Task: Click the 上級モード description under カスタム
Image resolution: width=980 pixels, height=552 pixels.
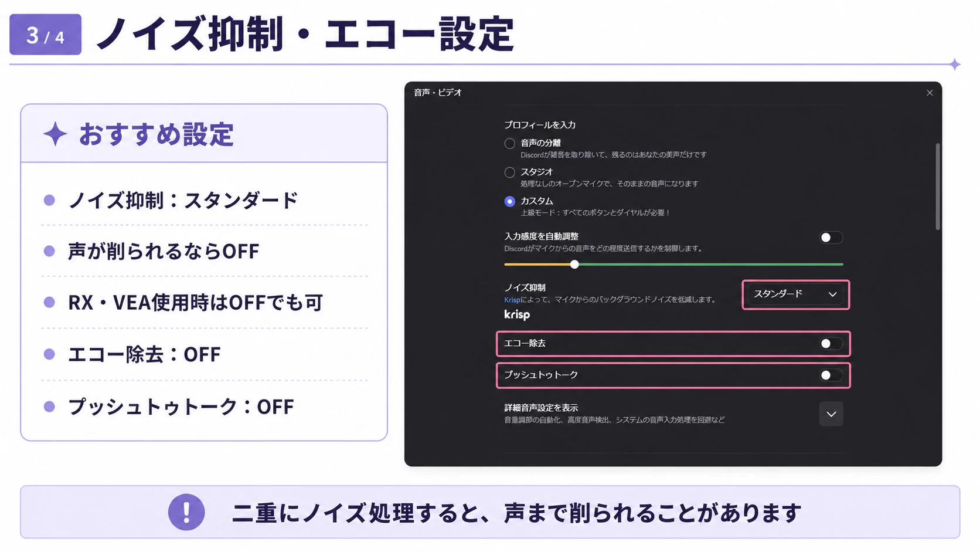Action: 595,213
